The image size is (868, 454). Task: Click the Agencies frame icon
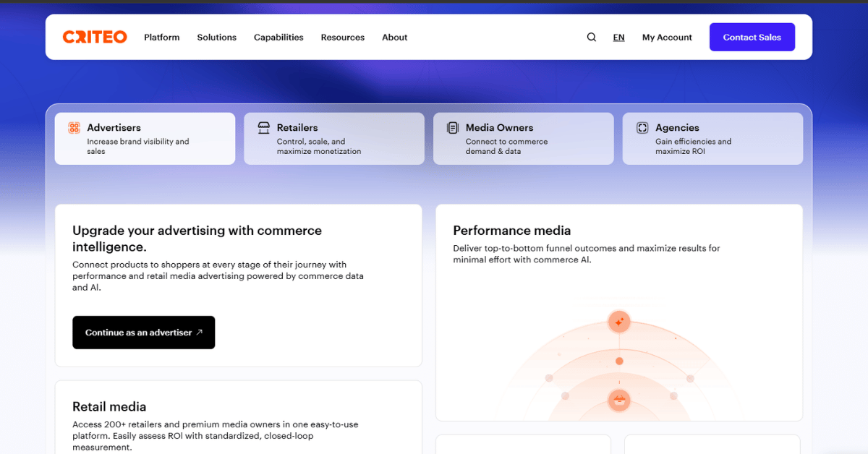[x=642, y=128]
